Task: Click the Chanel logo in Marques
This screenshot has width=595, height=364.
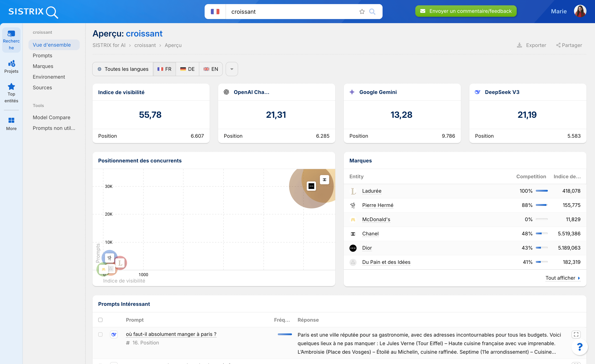Action: (x=353, y=234)
